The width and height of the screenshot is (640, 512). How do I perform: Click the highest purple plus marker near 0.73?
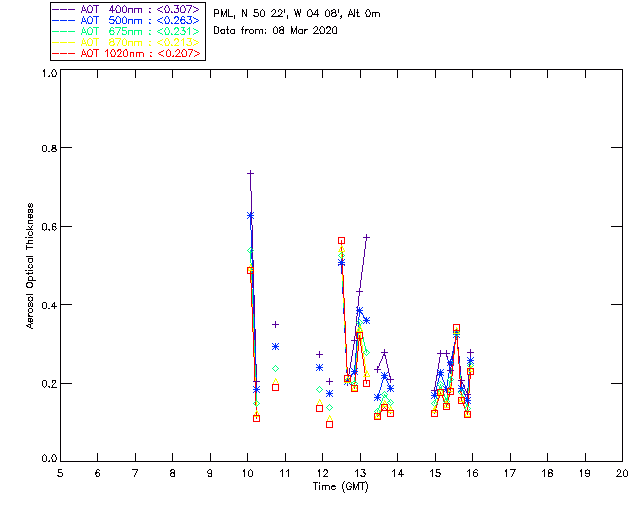coord(251,174)
